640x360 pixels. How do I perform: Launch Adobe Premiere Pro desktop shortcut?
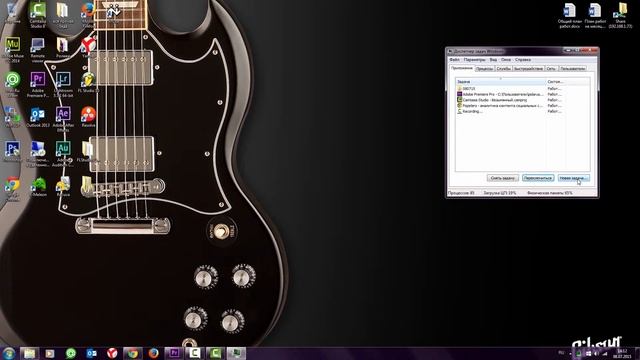pos(38,84)
